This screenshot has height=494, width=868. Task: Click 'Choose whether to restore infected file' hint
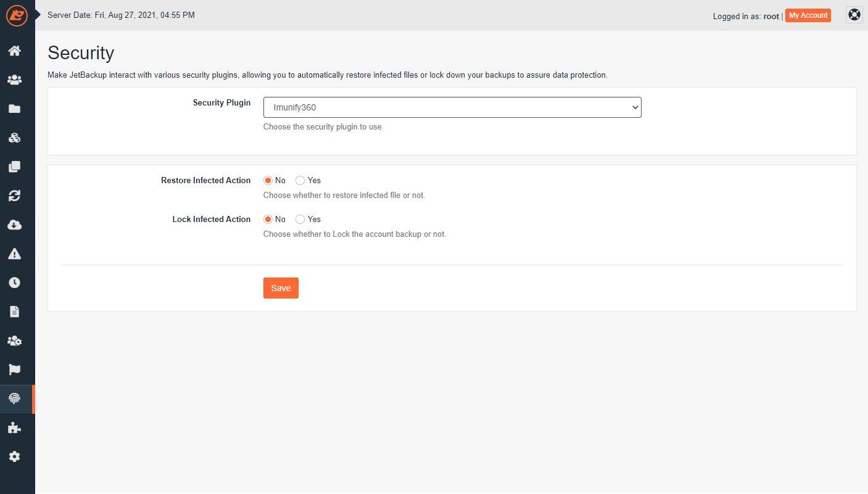[x=344, y=196]
